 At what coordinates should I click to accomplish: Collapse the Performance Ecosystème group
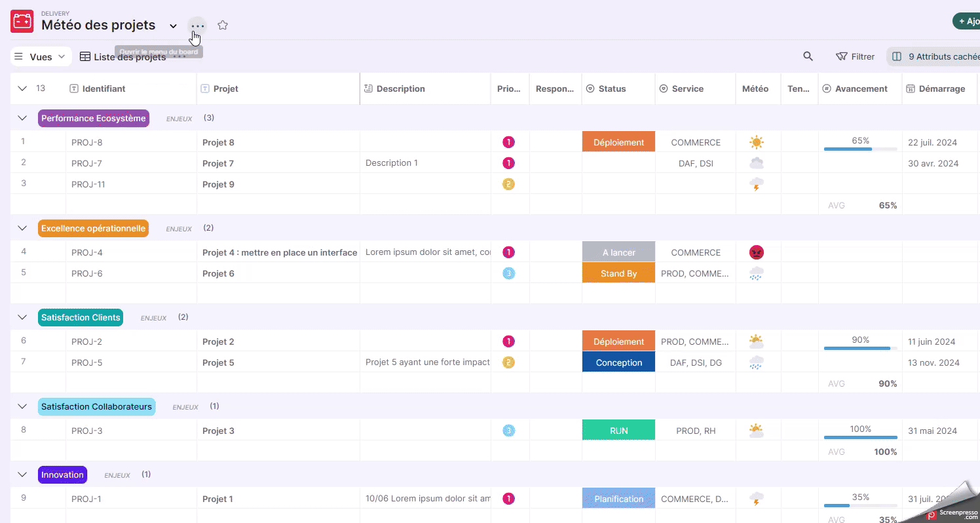point(22,118)
